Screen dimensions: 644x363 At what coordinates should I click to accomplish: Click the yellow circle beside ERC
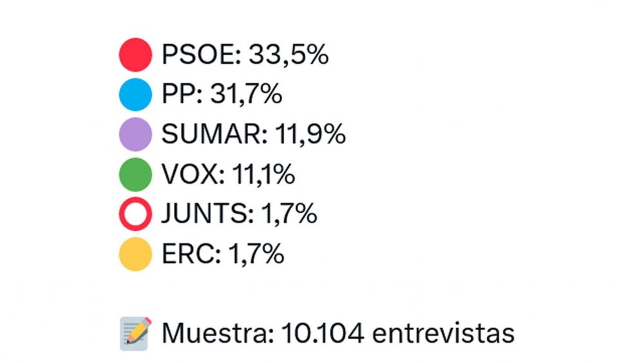point(135,254)
